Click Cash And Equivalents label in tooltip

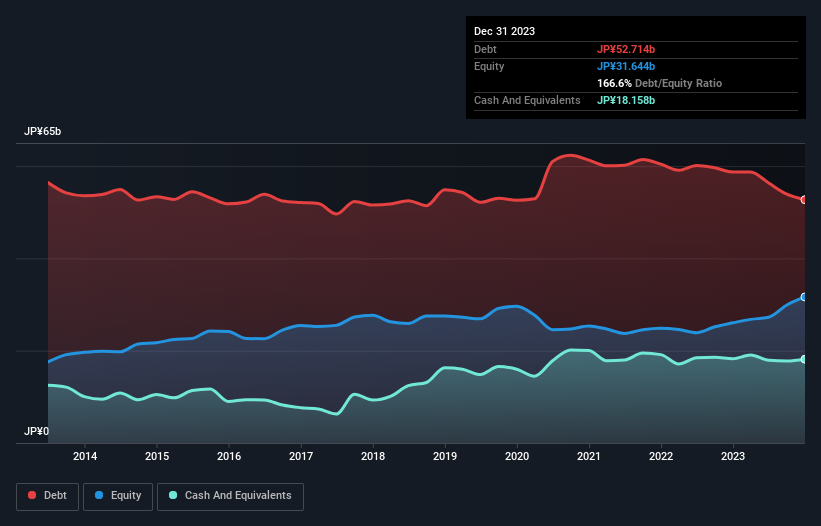pos(527,100)
